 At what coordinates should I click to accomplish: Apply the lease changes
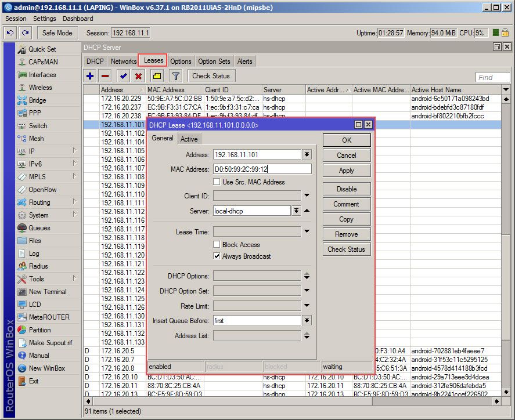pyautogui.click(x=347, y=170)
